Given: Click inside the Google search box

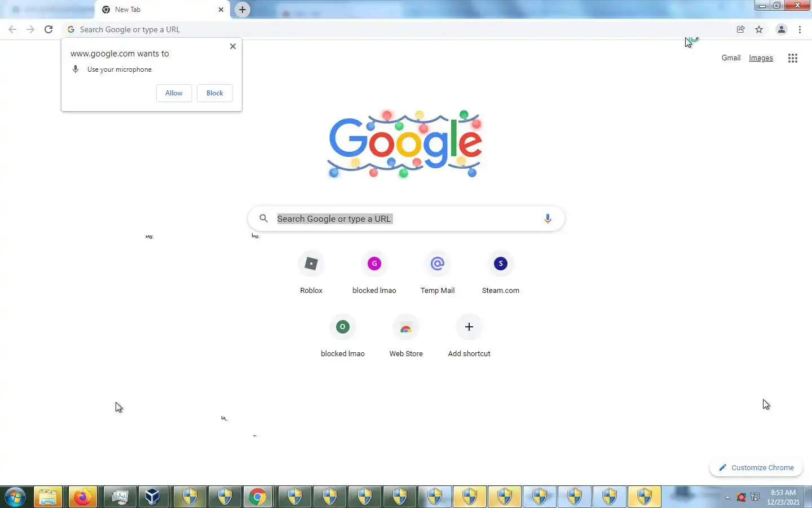Looking at the screenshot, I should coord(406,218).
